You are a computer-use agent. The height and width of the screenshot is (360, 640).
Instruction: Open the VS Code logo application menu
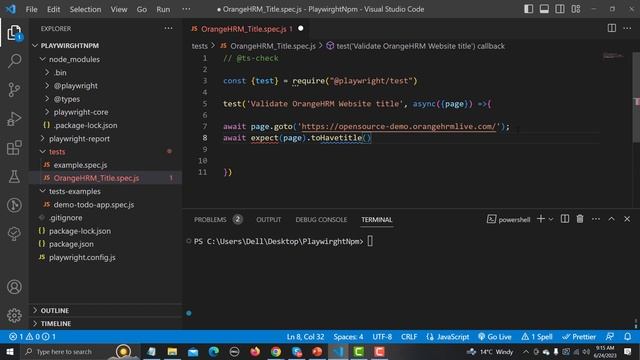(11, 9)
